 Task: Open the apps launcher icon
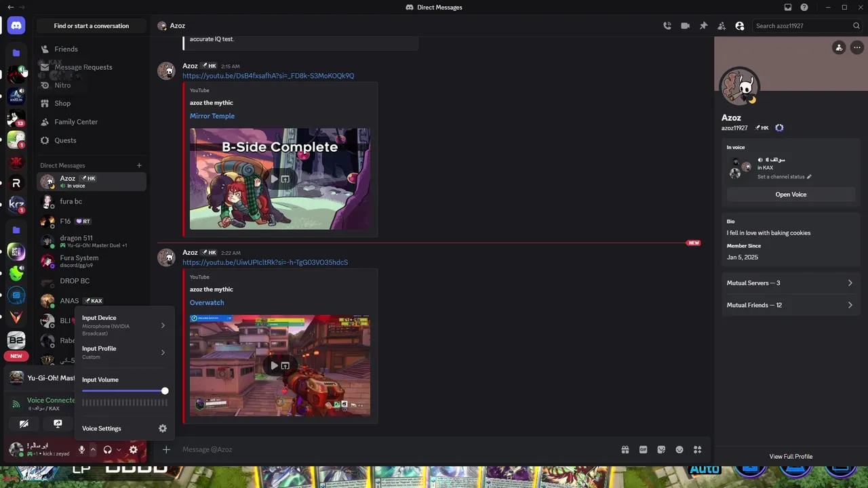(x=697, y=449)
